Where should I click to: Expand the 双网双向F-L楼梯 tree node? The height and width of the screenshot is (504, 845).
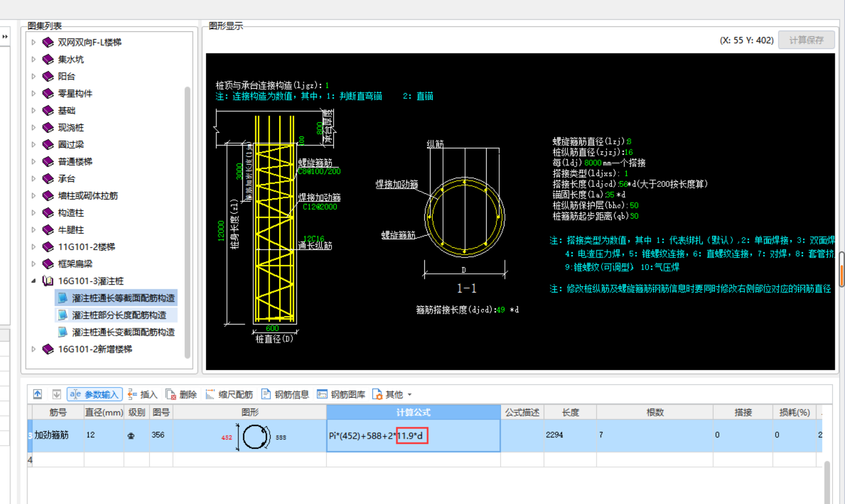[34, 43]
